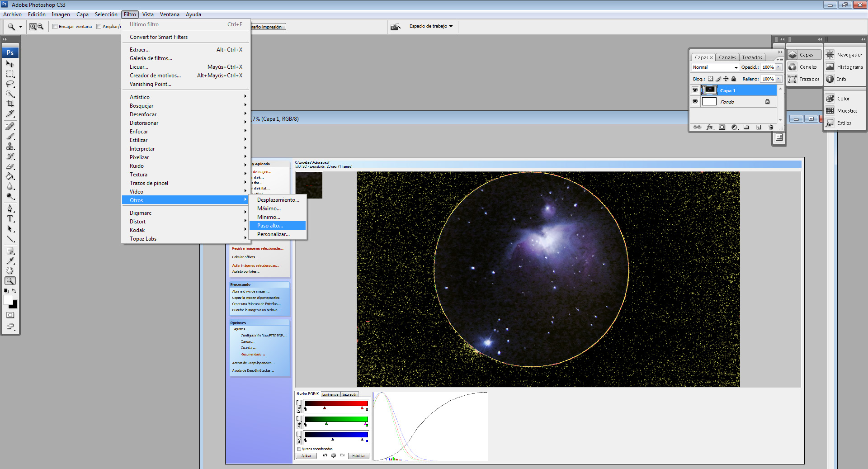Select the Eyedropper tool
The width and height of the screenshot is (868, 469).
click(10, 261)
